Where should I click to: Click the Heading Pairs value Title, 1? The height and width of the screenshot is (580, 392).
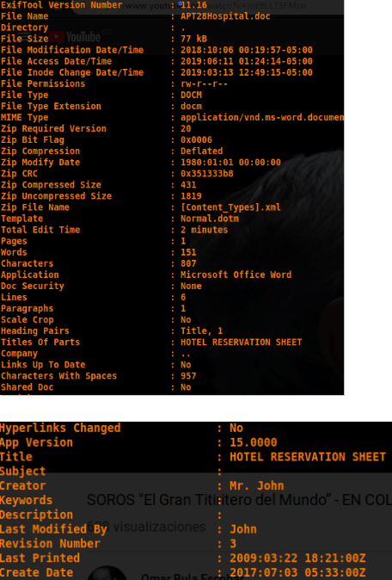[x=202, y=331]
